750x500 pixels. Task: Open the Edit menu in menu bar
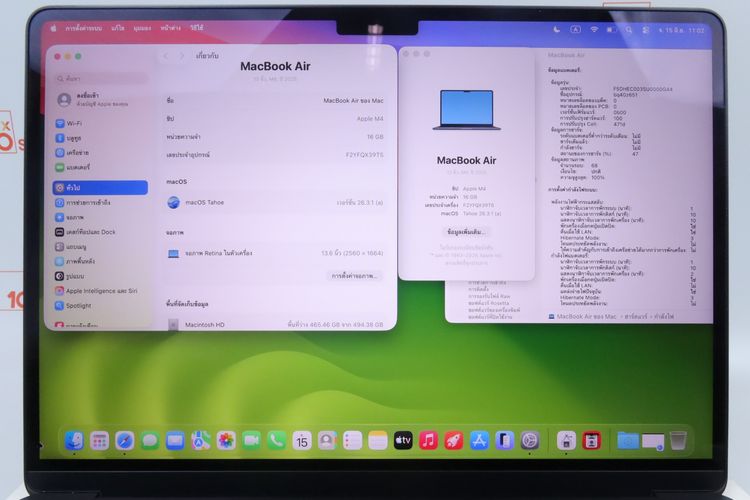coord(118,28)
